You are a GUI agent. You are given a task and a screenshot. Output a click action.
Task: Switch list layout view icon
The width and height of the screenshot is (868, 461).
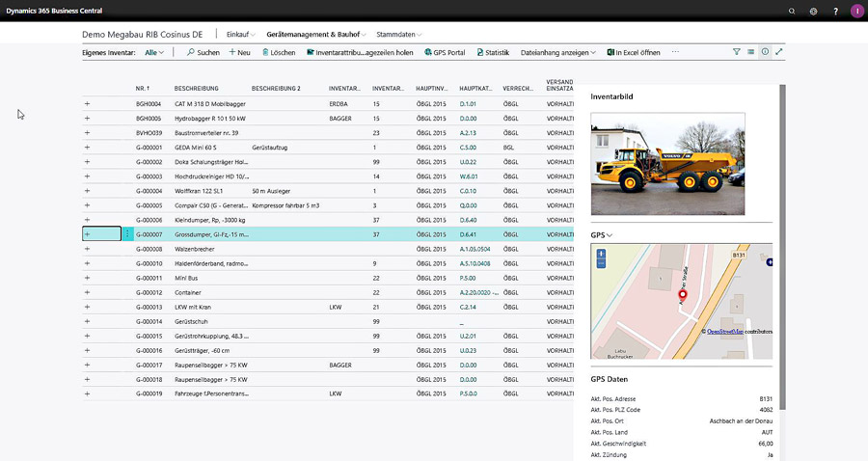(750, 52)
